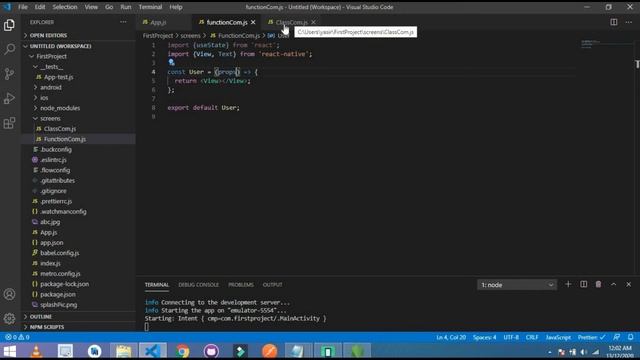
Task: Open the notifications bell in status bar
Action: 631,337
